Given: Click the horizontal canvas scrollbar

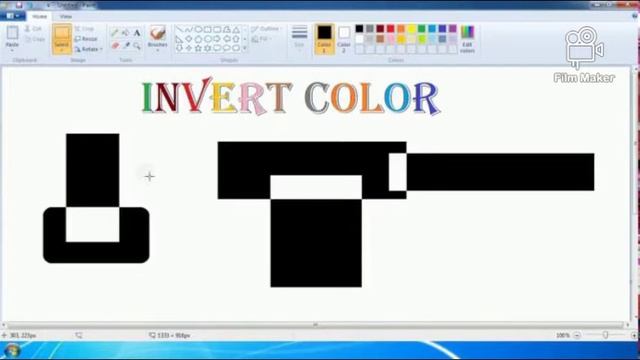Looking at the screenshot, I should (x=315, y=325).
